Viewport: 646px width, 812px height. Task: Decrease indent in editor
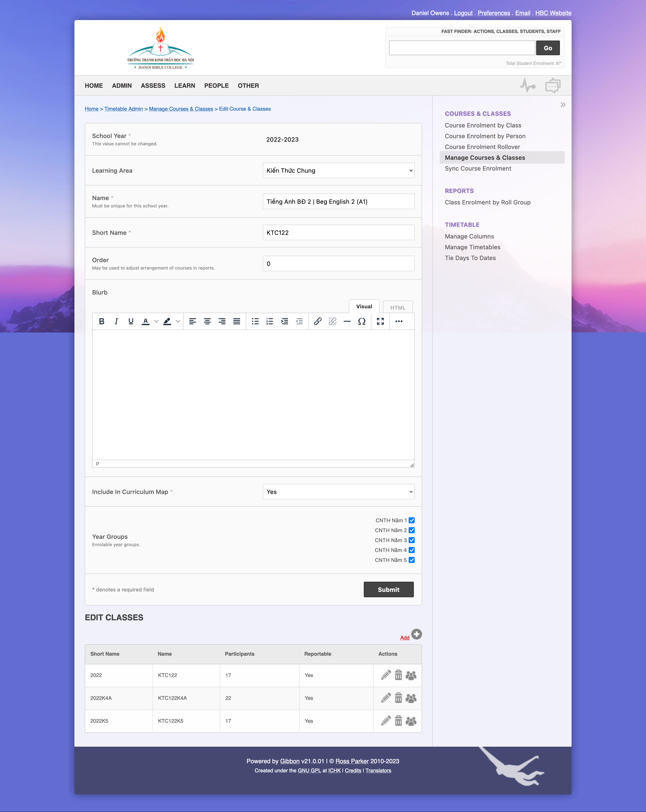pos(299,321)
